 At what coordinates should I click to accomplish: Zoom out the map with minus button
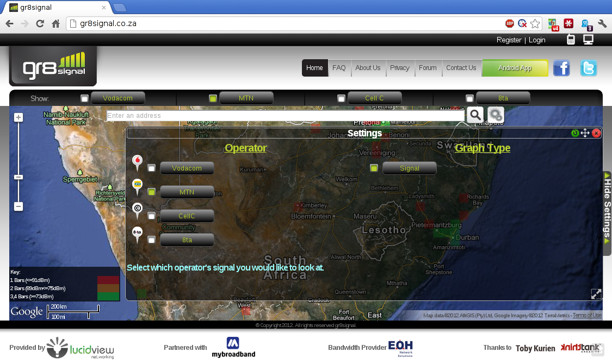pyautogui.click(x=18, y=206)
